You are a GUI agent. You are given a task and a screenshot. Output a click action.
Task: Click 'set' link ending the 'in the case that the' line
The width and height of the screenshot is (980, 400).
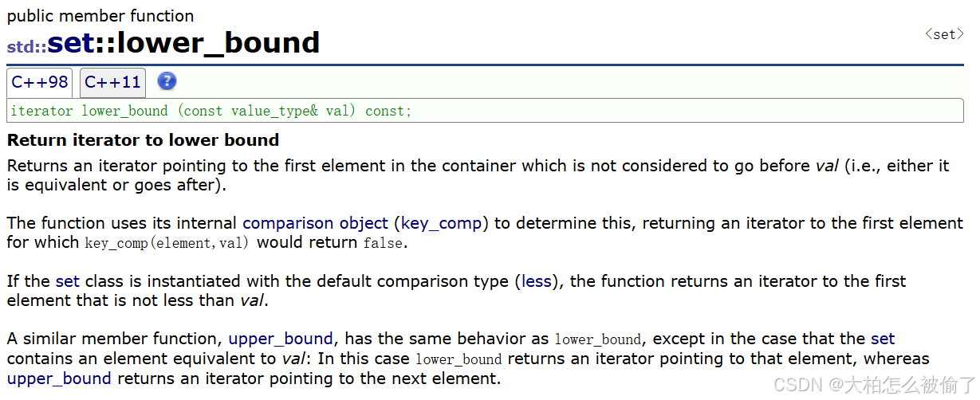pyautogui.click(x=883, y=339)
